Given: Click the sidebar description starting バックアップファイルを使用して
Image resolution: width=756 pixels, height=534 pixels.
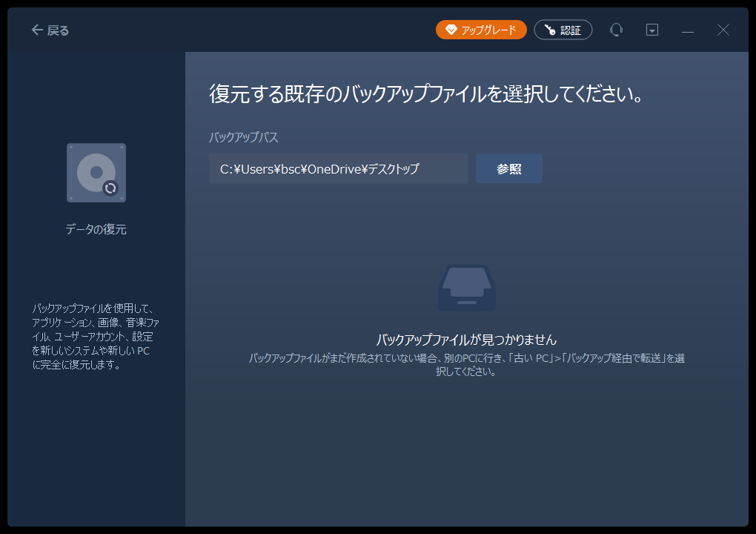Looking at the screenshot, I should [x=96, y=336].
